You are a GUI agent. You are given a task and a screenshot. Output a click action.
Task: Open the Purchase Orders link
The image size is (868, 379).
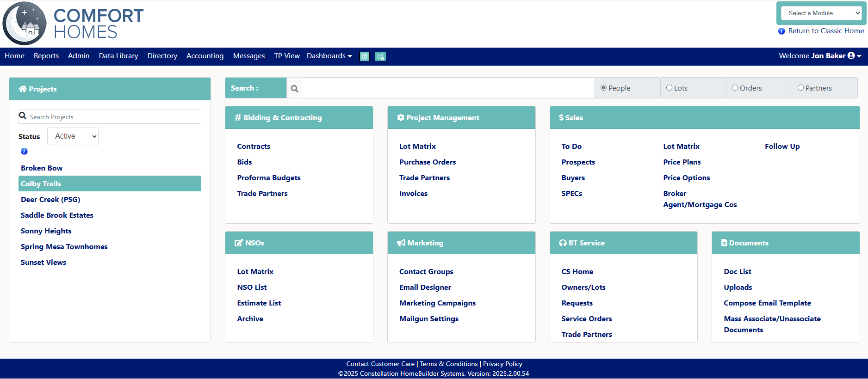click(427, 162)
